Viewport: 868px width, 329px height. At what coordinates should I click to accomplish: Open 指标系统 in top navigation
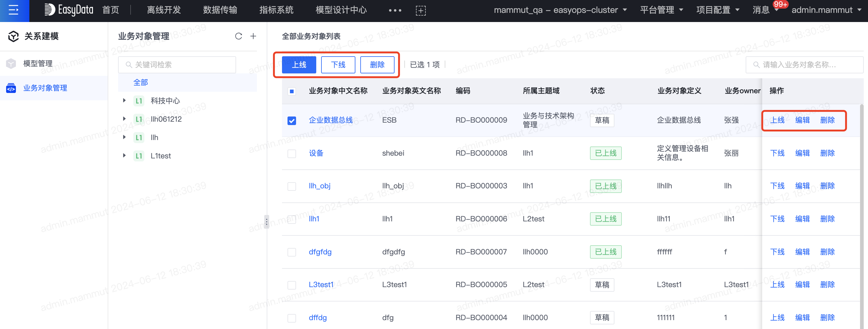click(276, 10)
